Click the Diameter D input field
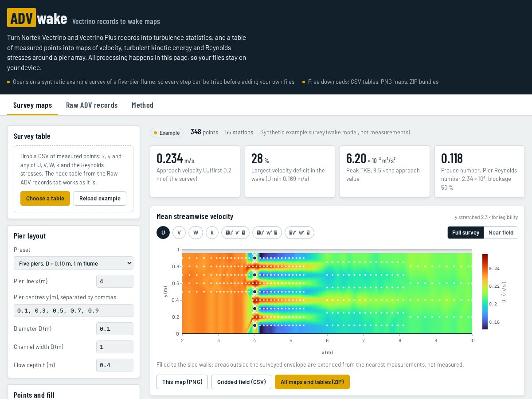 tap(115, 329)
